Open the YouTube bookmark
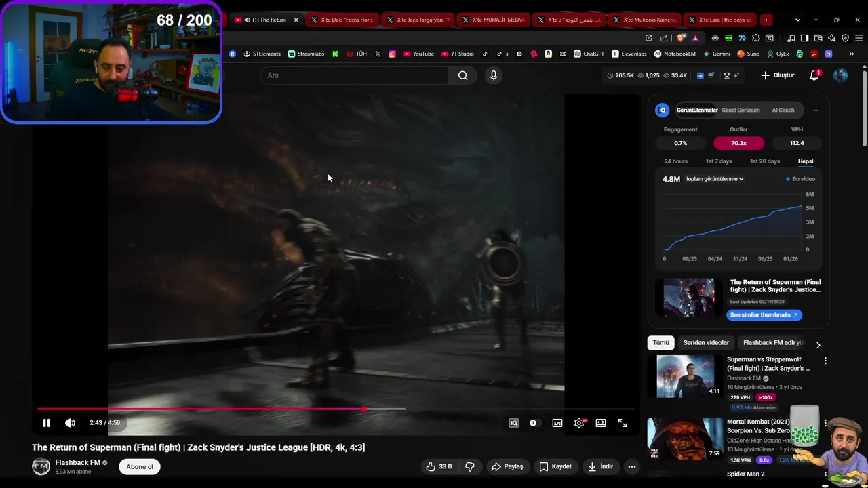Image resolution: width=868 pixels, height=488 pixels. [418, 54]
